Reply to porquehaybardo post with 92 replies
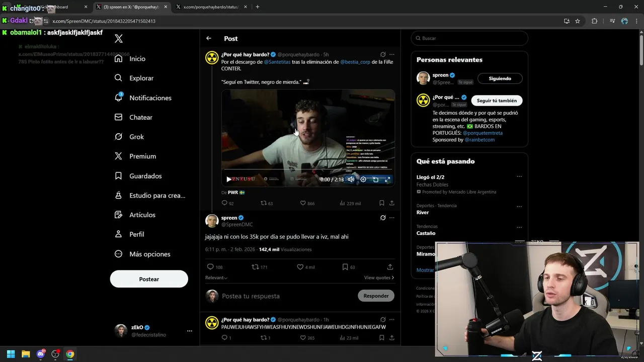 (227, 203)
